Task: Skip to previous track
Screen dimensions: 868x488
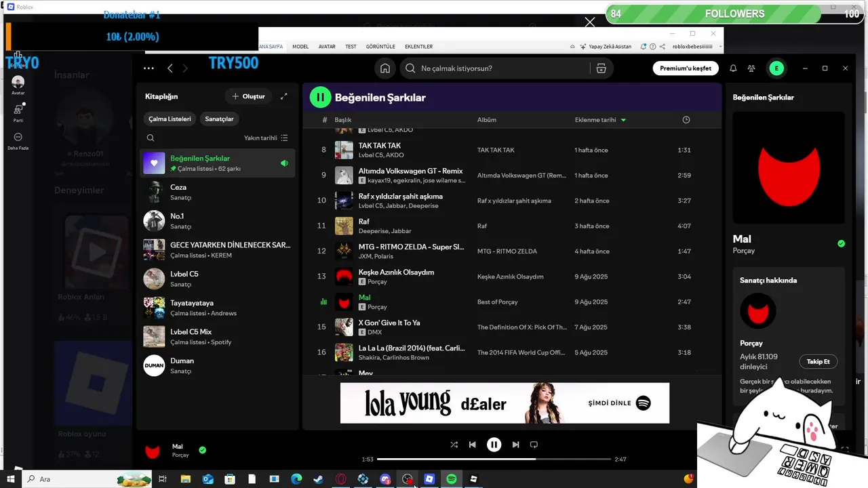Action: click(x=473, y=445)
